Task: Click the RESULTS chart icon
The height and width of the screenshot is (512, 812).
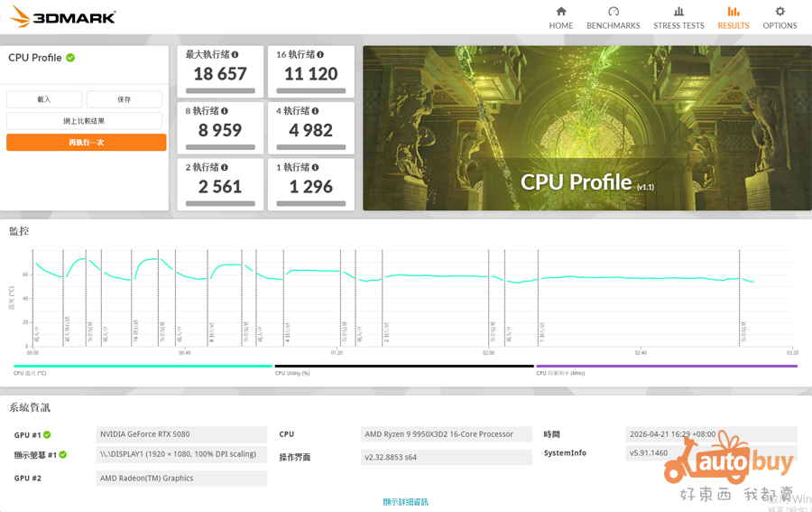Action: (x=733, y=12)
